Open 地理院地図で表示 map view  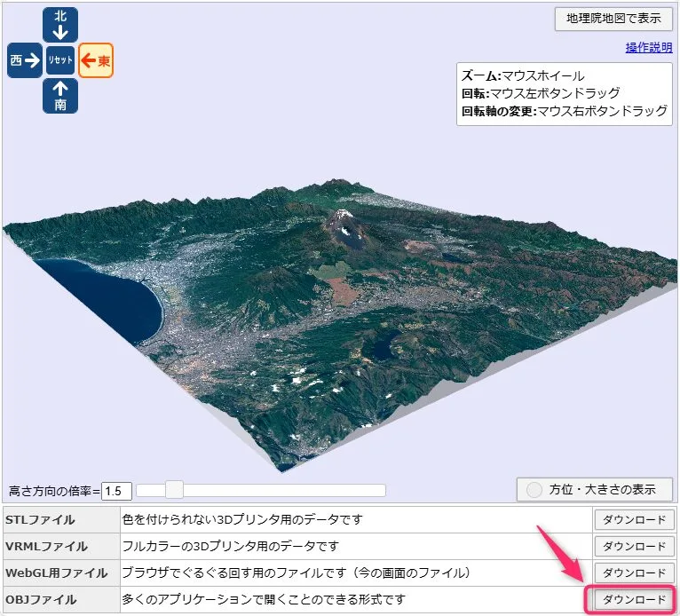pyautogui.click(x=613, y=19)
